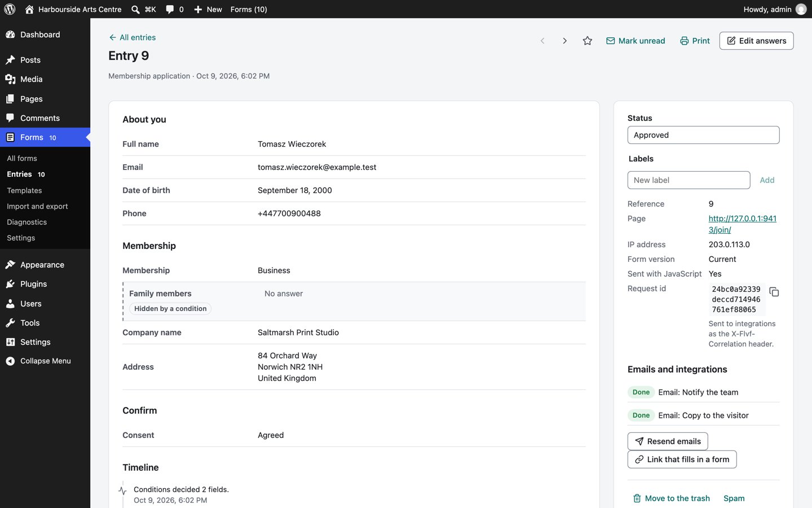Open Forms (10) in admin bar
The height and width of the screenshot is (508, 812).
249,9
